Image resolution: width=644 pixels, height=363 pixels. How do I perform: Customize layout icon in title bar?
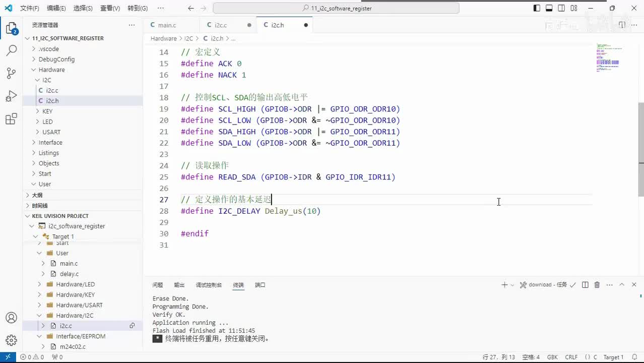point(574,8)
